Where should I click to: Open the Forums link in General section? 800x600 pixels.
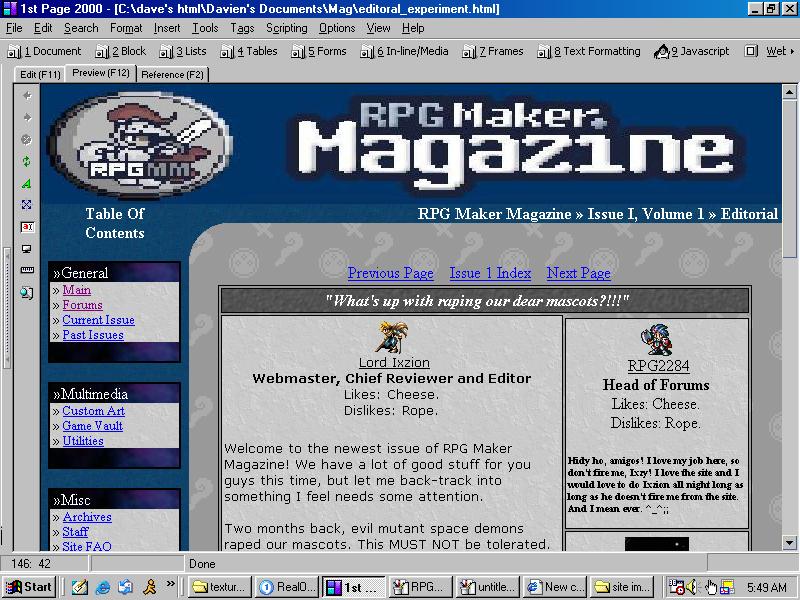click(82, 305)
